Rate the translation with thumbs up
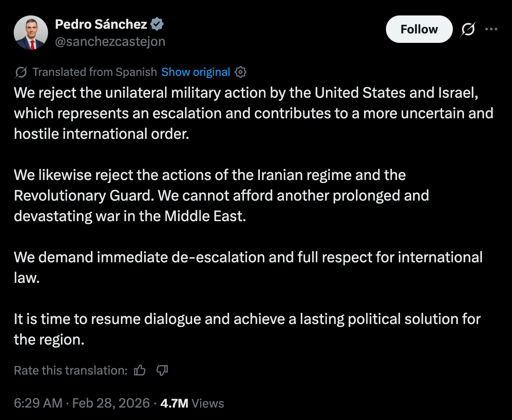This screenshot has width=512, height=420. click(x=140, y=370)
